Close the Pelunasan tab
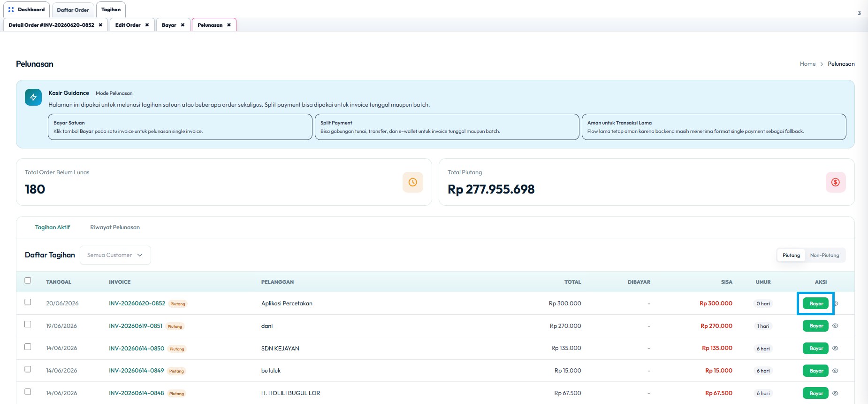This screenshot has height=404, width=868. pyautogui.click(x=229, y=25)
